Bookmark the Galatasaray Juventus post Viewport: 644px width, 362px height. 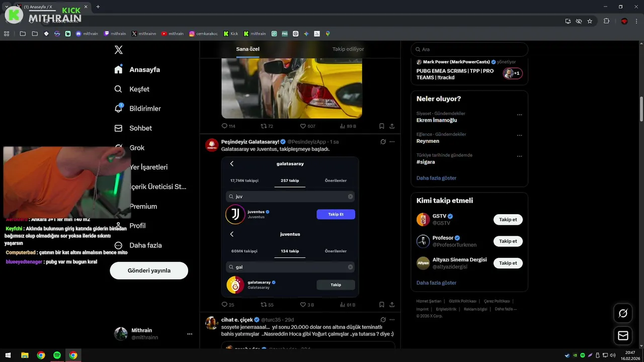[x=382, y=305]
